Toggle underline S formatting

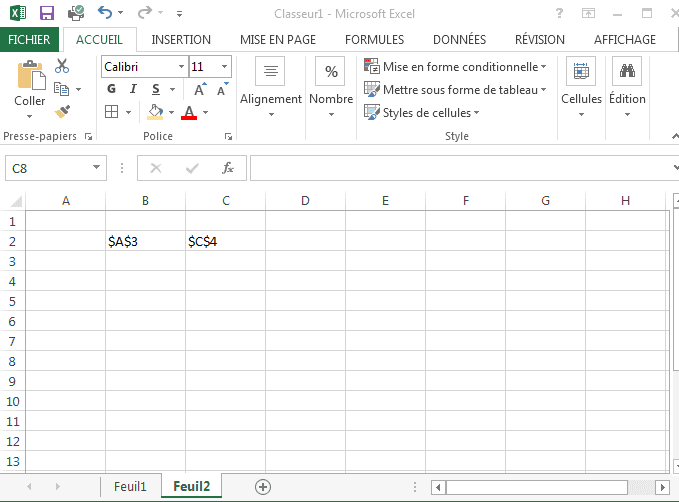click(x=156, y=90)
